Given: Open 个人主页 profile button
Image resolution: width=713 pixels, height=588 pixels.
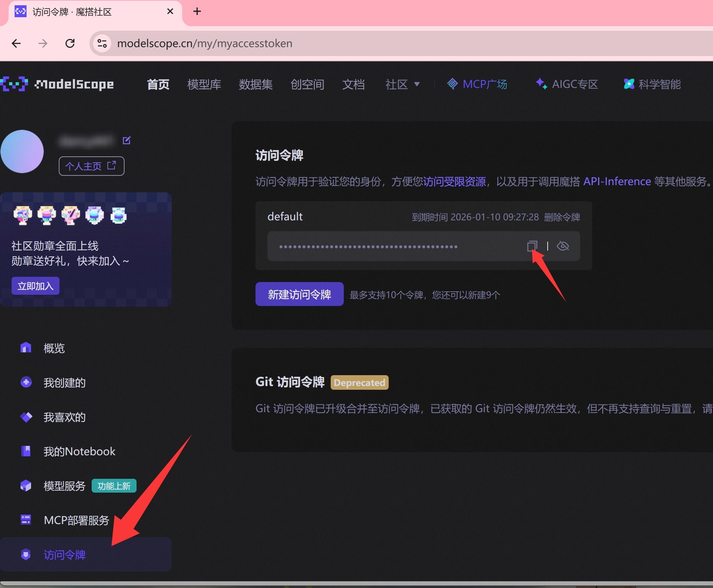Looking at the screenshot, I should (x=91, y=166).
